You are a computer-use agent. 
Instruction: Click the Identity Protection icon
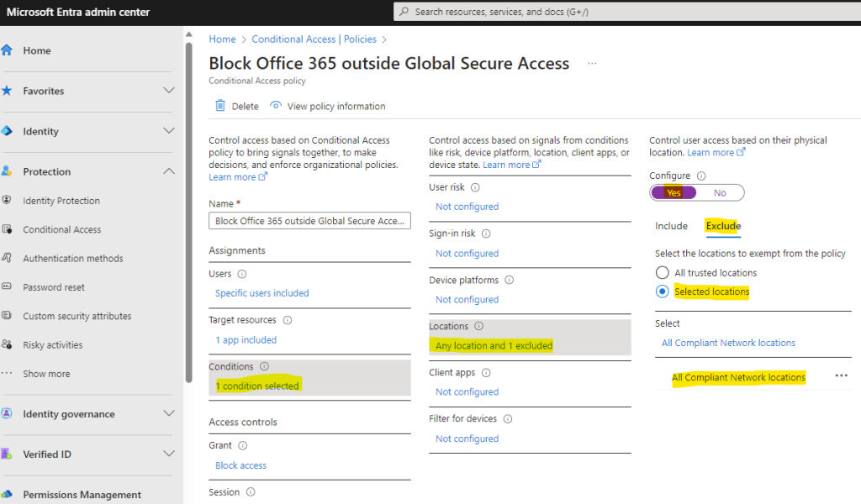7,200
